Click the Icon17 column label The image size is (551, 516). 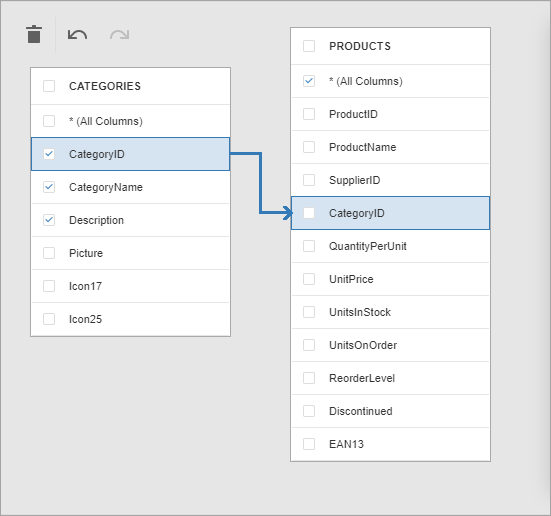point(85,286)
